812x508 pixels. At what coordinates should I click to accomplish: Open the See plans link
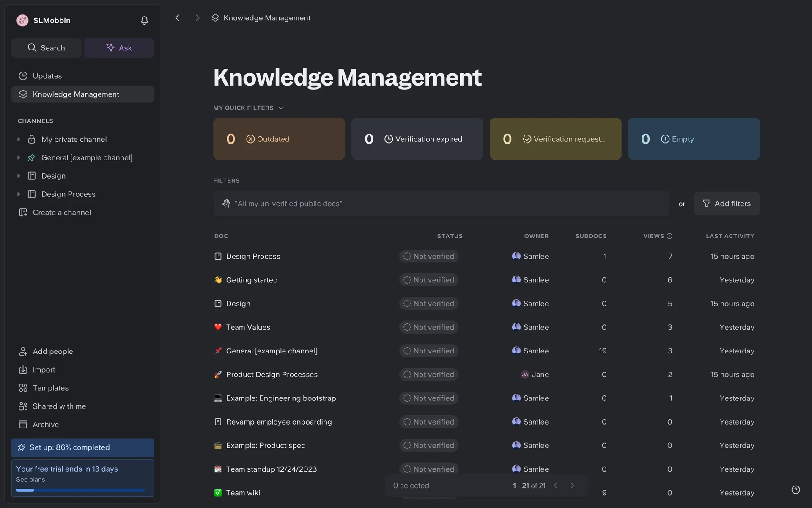(x=30, y=480)
